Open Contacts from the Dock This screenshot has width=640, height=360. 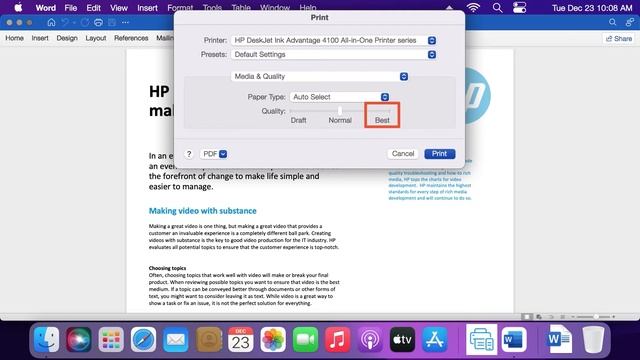click(209, 339)
